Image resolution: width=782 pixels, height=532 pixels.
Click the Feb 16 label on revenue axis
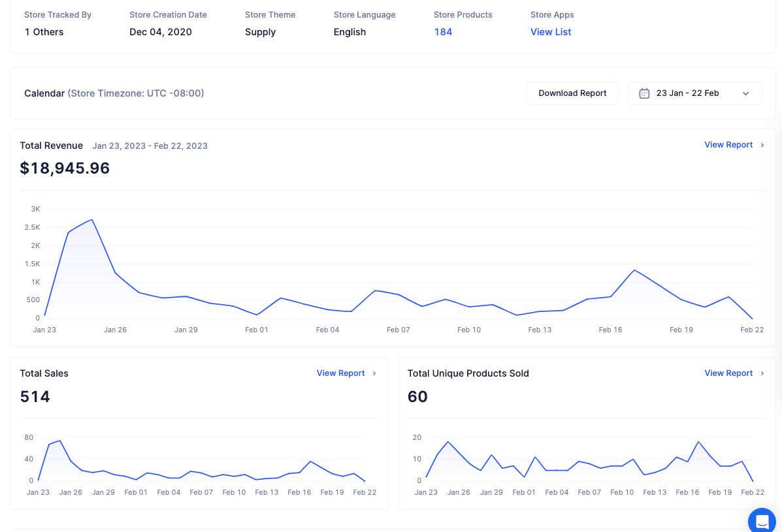(x=610, y=330)
